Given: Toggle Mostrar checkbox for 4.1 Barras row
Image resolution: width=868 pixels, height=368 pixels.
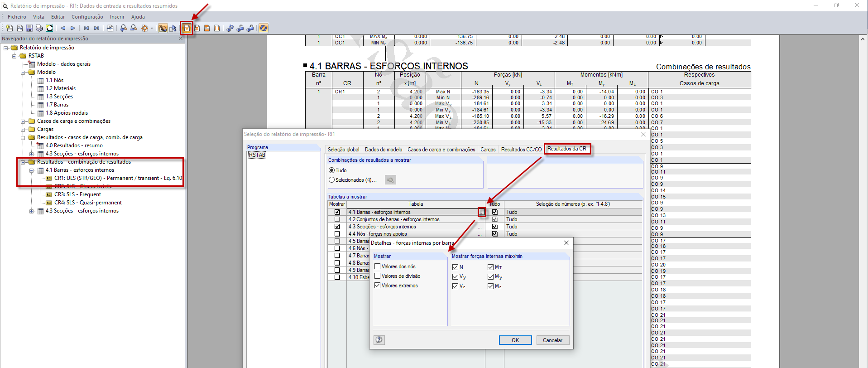Looking at the screenshot, I should [337, 212].
